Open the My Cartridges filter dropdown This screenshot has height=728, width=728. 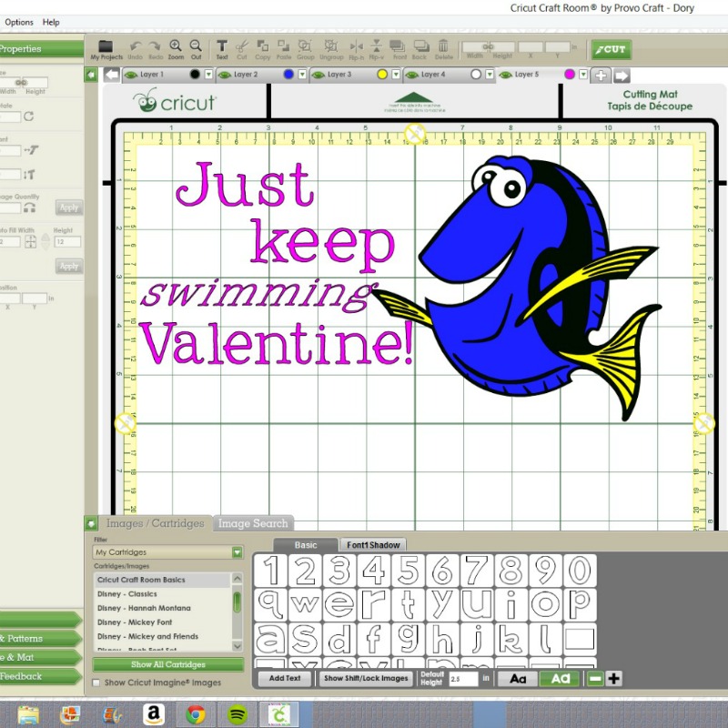(x=238, y=552)
